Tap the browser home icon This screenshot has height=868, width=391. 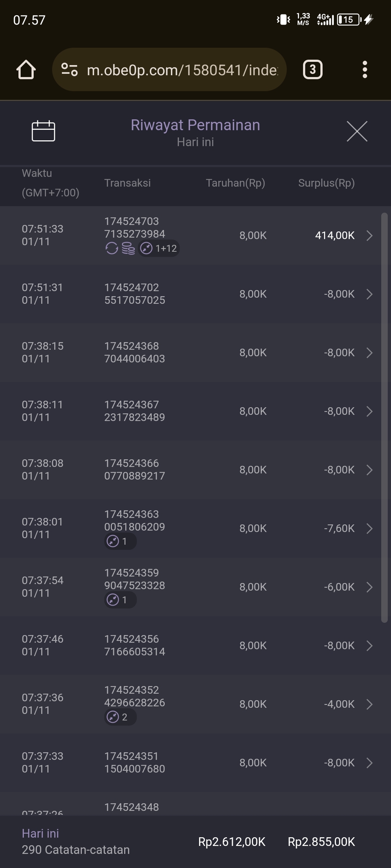[x=26, y=69]
